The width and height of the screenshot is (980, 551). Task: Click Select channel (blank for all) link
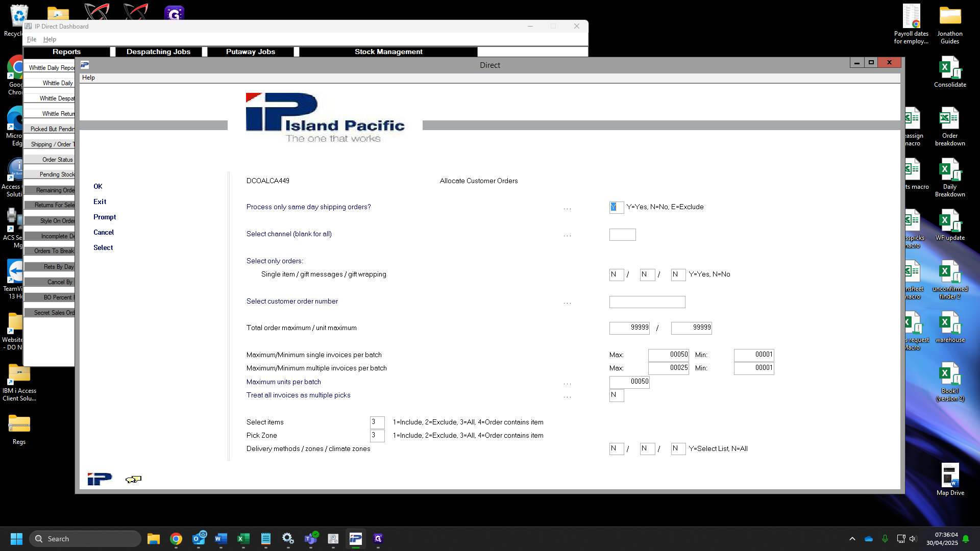[x=289, y=234]
